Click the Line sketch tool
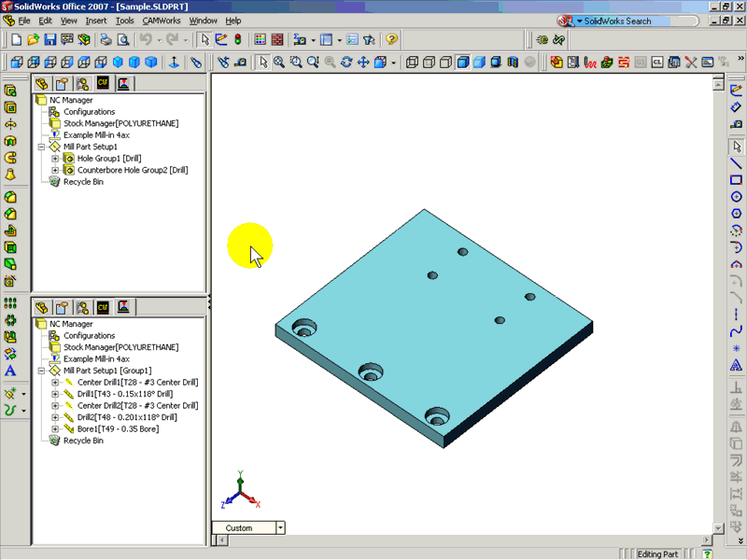Image resolution: width=747 pixels, height=560 pixels. pos(736,163)
